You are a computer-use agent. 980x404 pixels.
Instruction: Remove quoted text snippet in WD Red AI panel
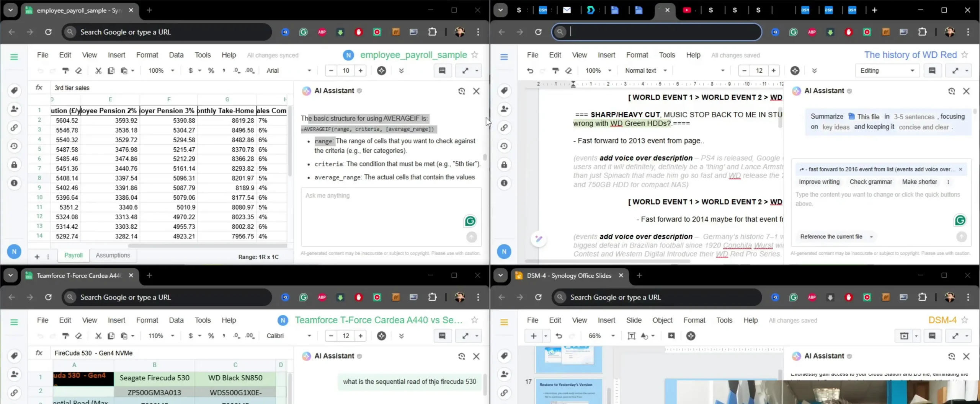960,169
